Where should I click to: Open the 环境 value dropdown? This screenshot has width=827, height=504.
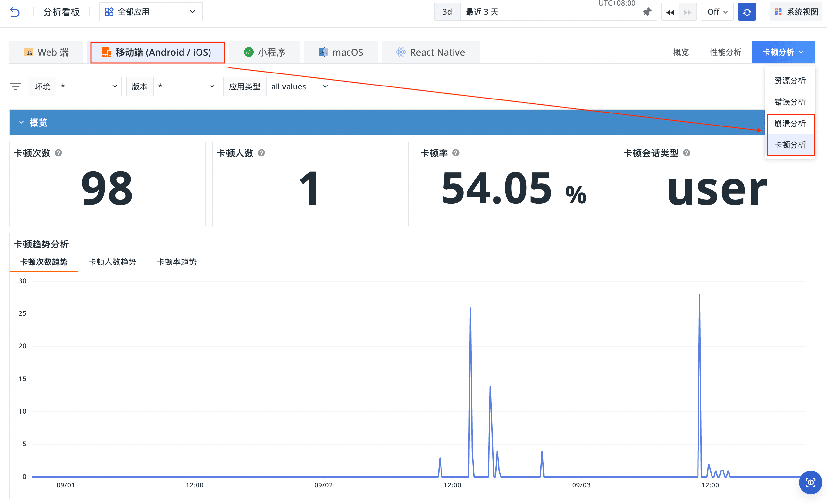89,86
